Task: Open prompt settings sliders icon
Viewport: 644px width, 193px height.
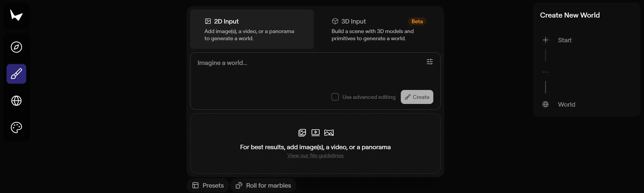Action: [429, 62]
